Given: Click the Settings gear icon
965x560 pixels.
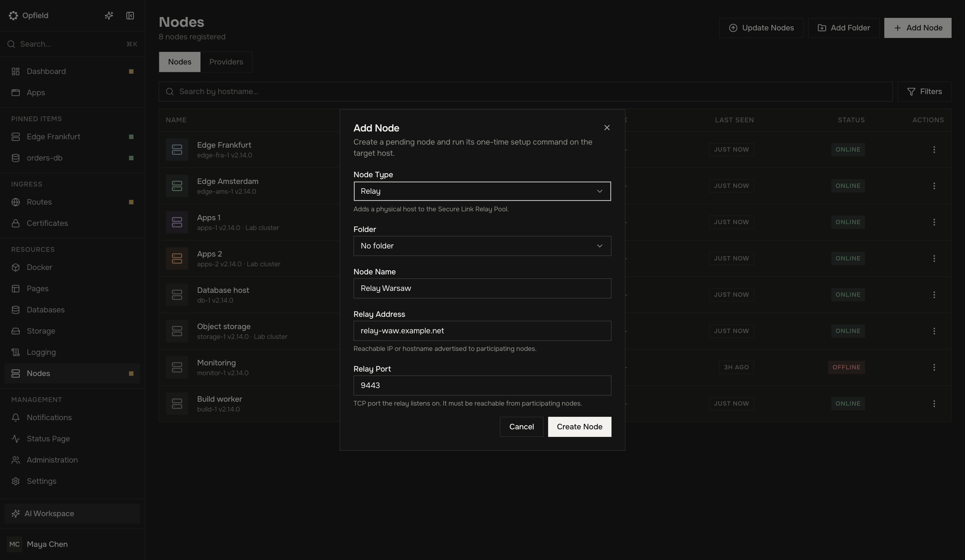Looking at the screenshot, I should tap(16, 481).
